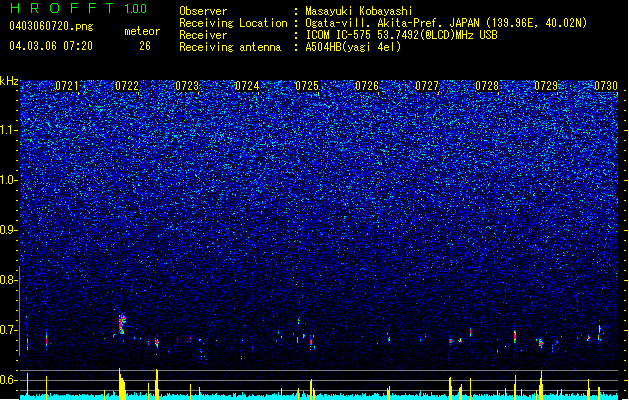This screenshot has height=400, width=629.
Task: Click the 0.6 kHz axis tick label
Action: coord(9,380)
